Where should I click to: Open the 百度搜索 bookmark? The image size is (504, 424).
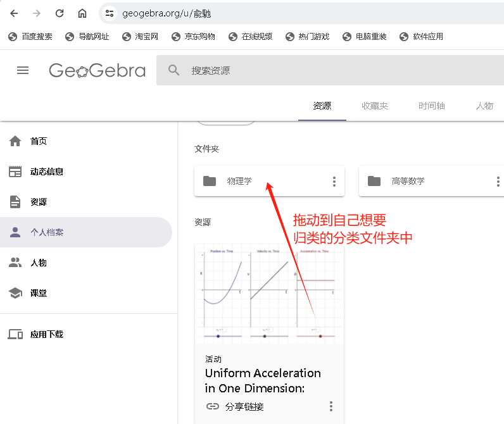pyautogui.click(x=30, y=37)
